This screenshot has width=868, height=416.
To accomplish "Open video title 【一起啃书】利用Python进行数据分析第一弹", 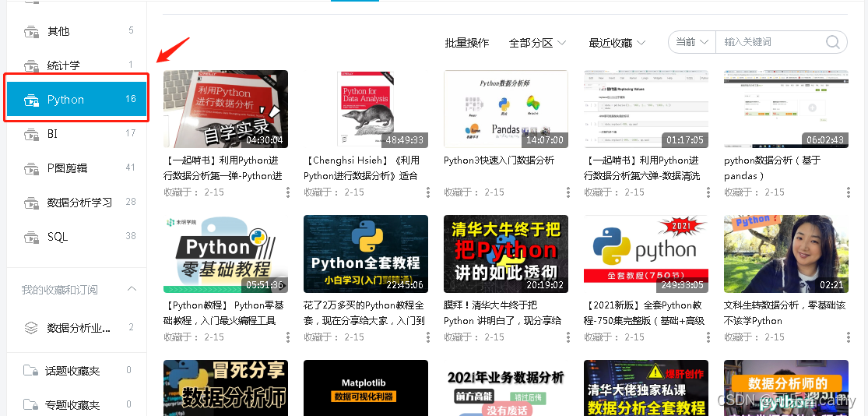I will [224, 167].
